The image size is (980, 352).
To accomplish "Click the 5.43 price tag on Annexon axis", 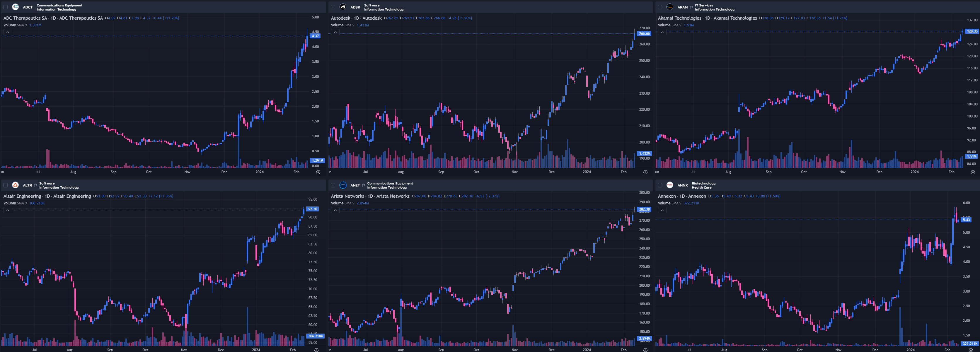I will [966, 220].
